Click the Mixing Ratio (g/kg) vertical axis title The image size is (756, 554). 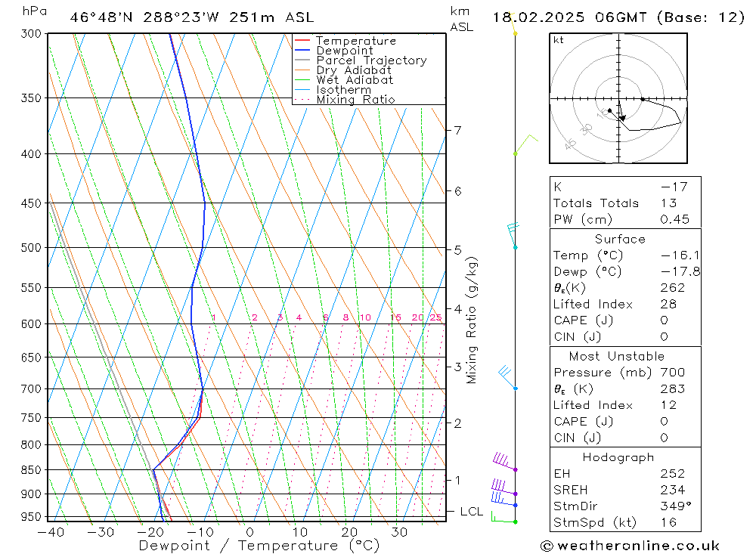click(471, 320)
